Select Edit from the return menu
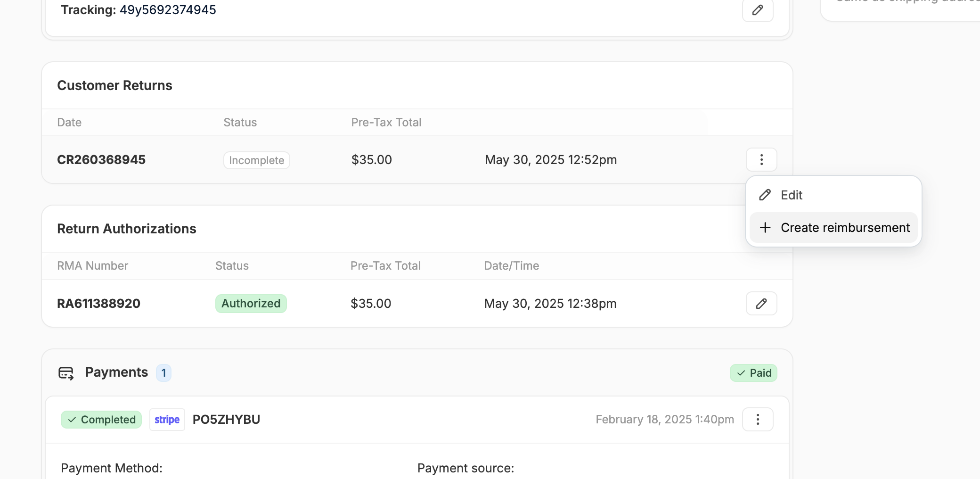 point(792,195)
